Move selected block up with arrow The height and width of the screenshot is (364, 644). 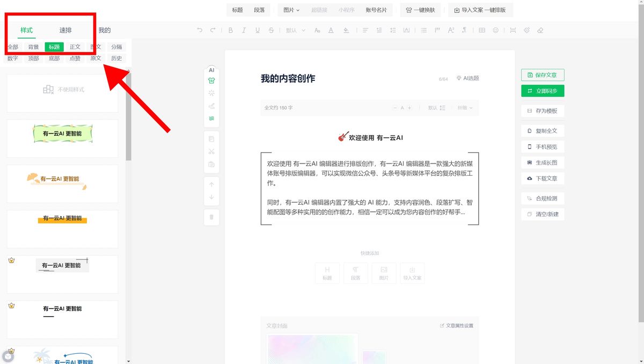tap(211, 184)
